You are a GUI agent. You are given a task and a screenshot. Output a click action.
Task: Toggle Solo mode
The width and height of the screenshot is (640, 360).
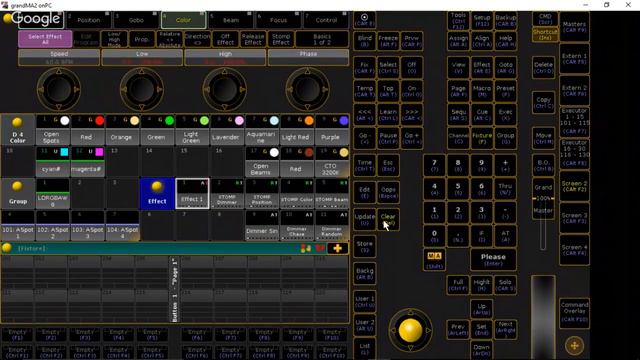coord(505,285)
